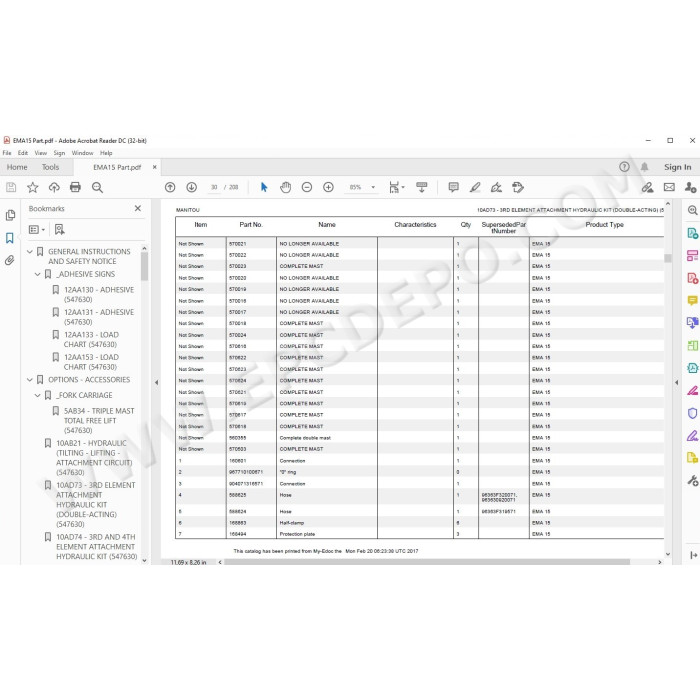Image resolution: width=700 pixels, height=700 pixels.
Task: Zoom out with minus icon
Action: (x=307, y=188)
